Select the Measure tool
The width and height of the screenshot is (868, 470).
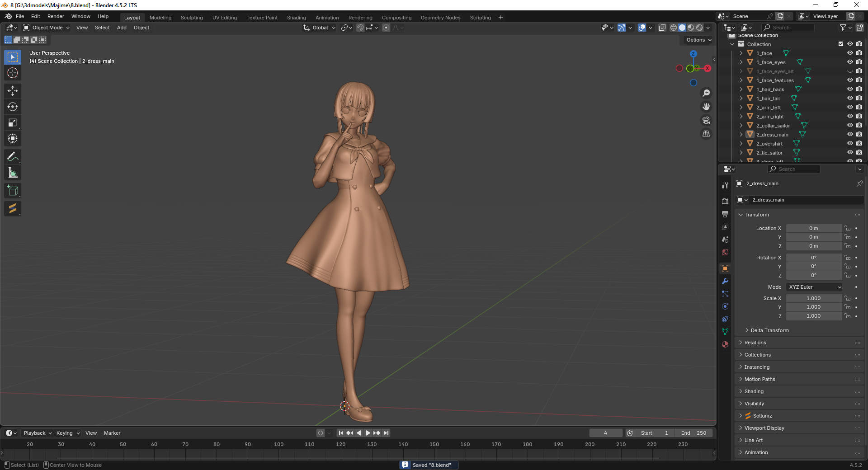tap(13, 173)
